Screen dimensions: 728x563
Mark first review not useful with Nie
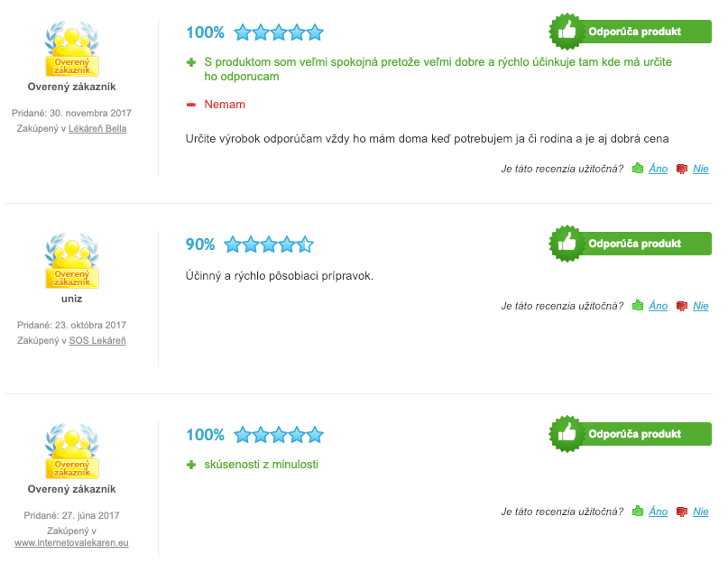point(701,169)
